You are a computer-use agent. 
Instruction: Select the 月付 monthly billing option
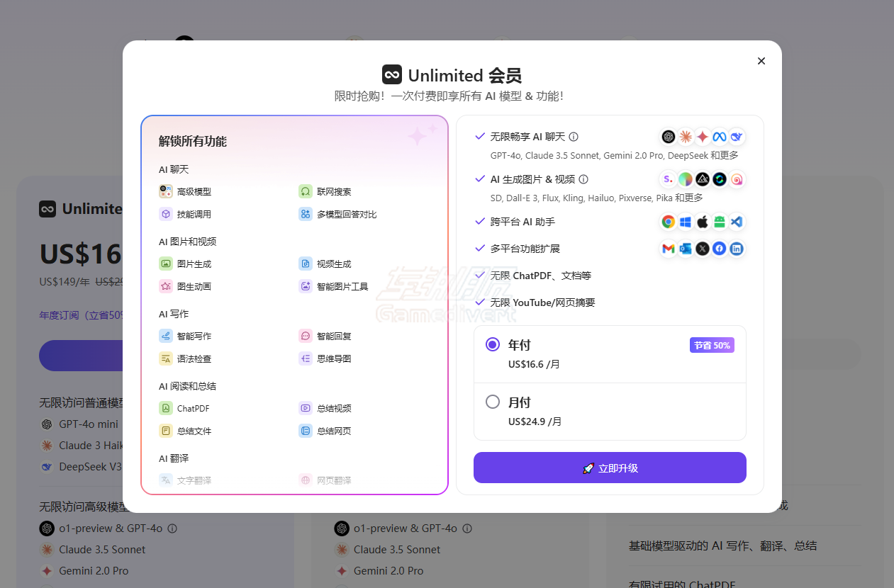[x=493, y=402]
